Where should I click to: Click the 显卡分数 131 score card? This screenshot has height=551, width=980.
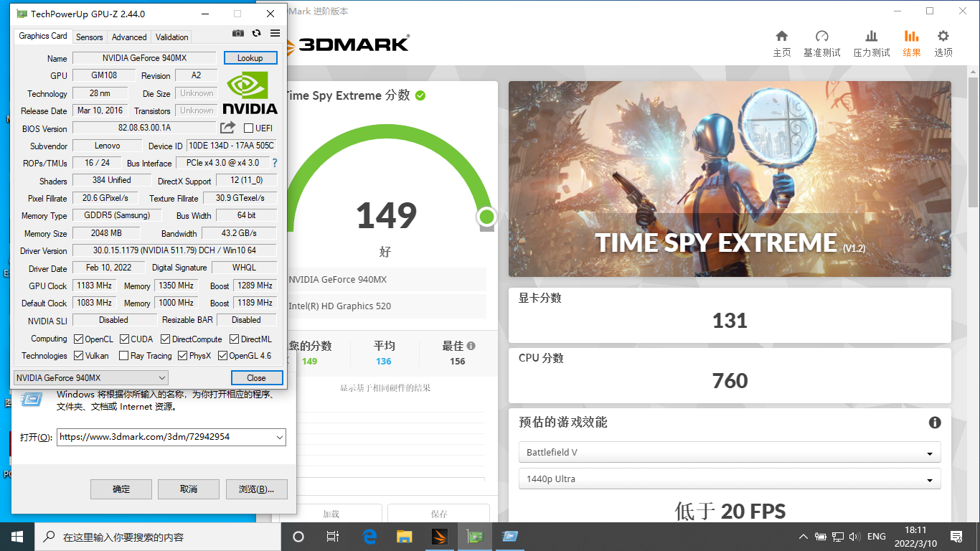pos(730,316)
